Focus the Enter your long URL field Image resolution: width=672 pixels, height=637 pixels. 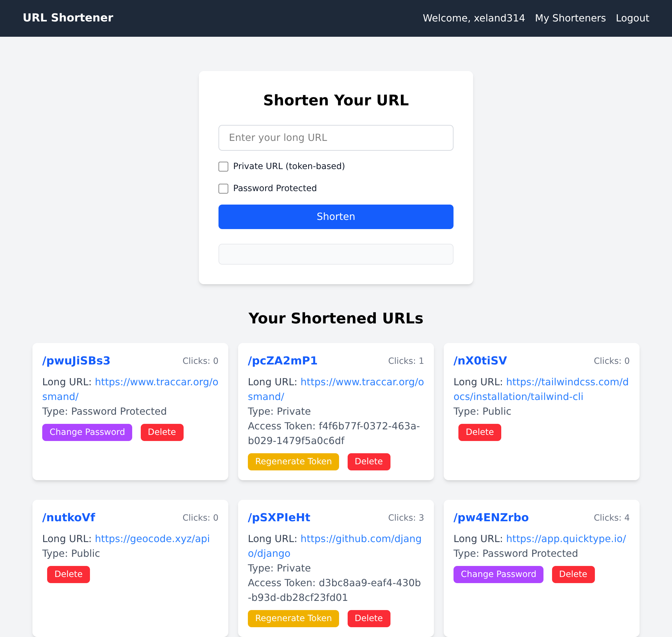336,138
